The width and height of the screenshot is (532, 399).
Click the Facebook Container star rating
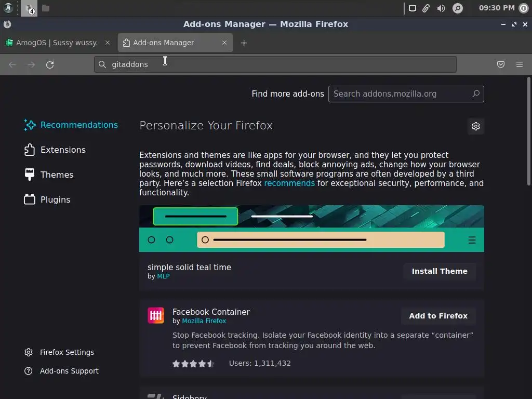pyautogui.click(x=193, y=364)
